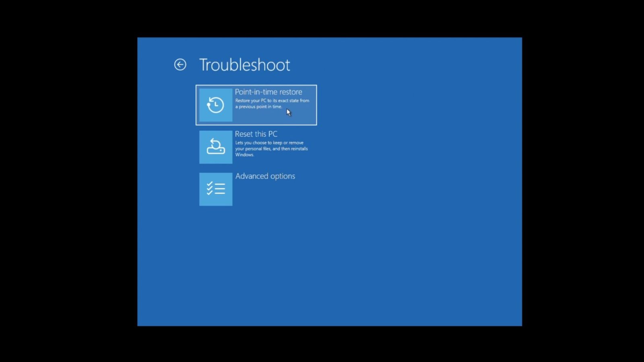
Task: Click the Point-in-time restore clock icon
Action: (x=216, y=105)
